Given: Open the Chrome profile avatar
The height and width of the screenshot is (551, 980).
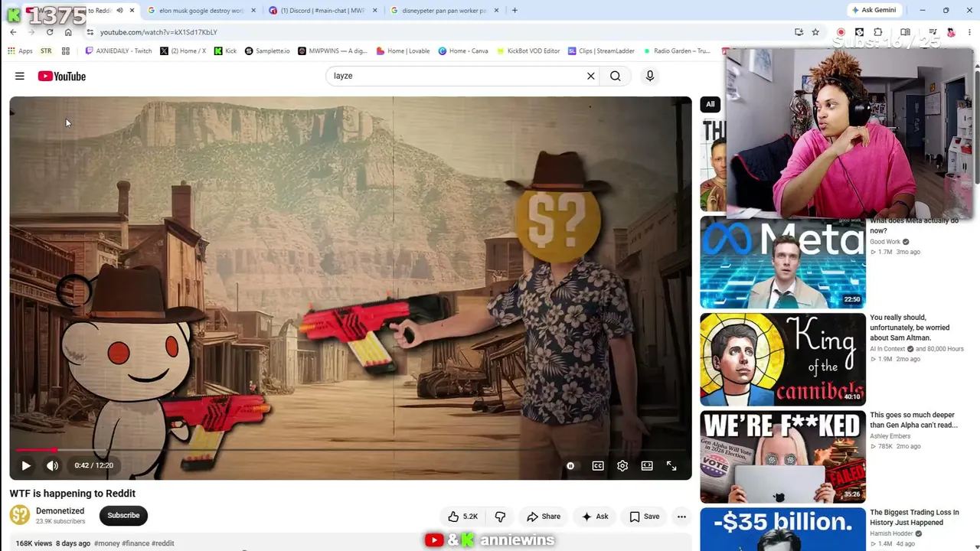Looking at the screenshot, I should 951,32.
